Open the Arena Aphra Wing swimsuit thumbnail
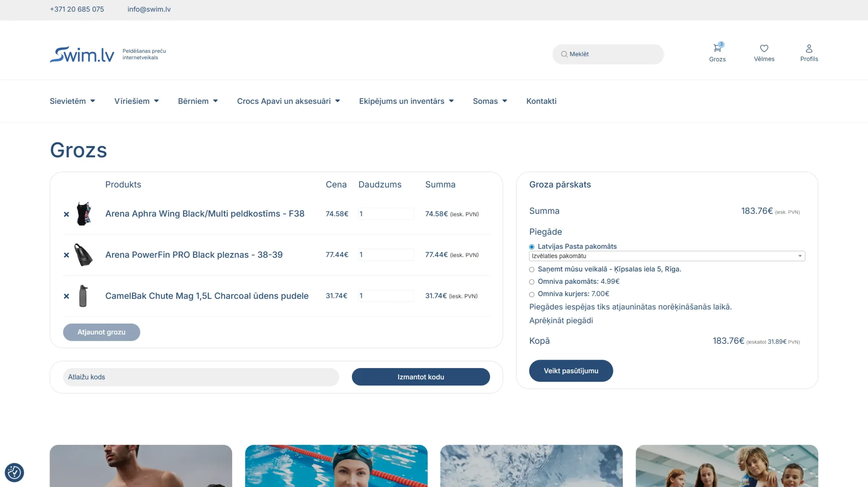This screenshot has width=868, height=487. (x=84, y=214)
